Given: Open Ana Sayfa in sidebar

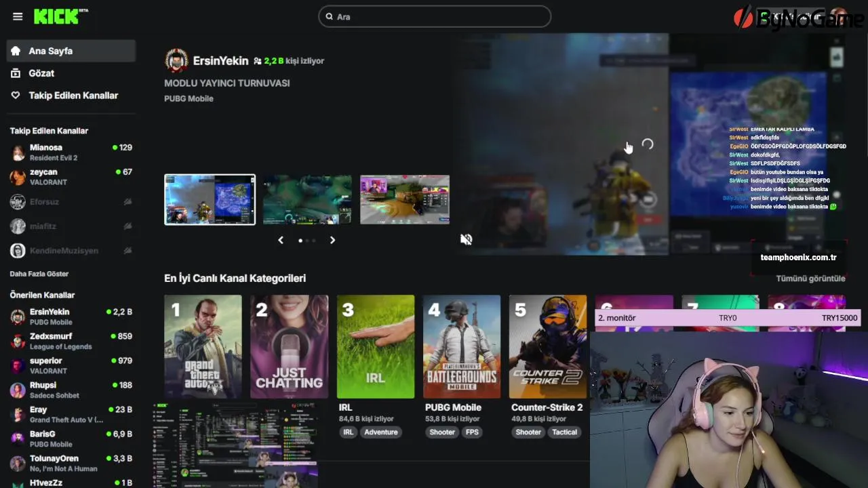Looking at the screenshot, I should 71,51.
